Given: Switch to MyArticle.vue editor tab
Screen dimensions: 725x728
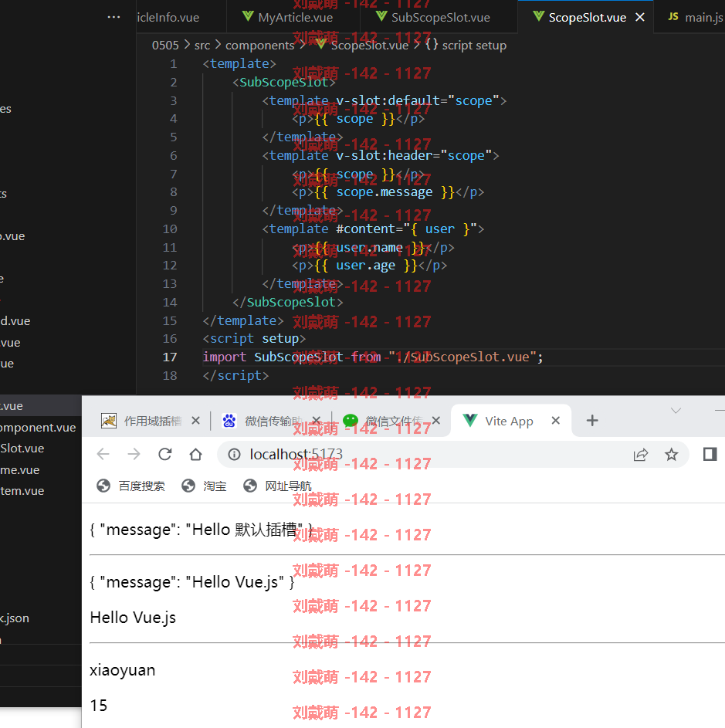Looking at the screenshot, I should coord(293,17).
